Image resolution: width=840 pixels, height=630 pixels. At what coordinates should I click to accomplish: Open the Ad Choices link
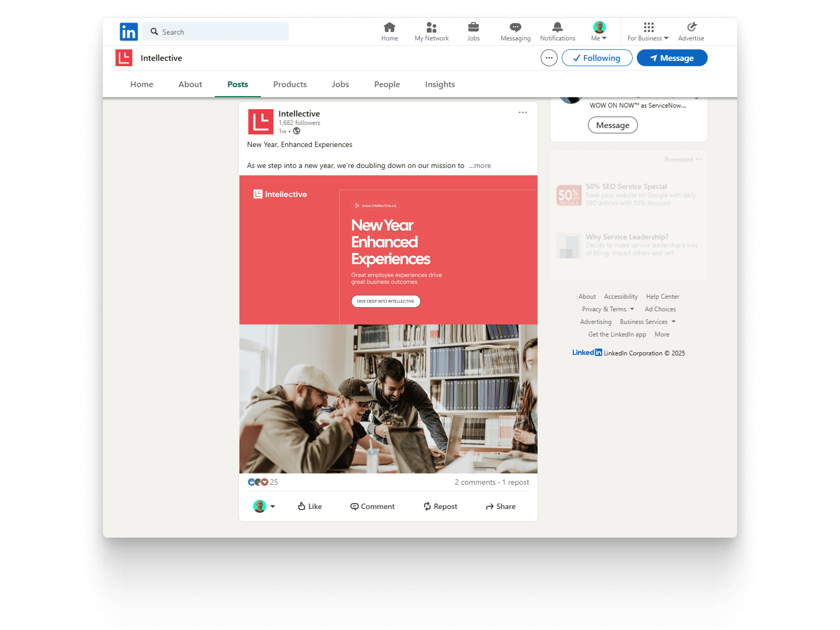[x=660, y=309]
